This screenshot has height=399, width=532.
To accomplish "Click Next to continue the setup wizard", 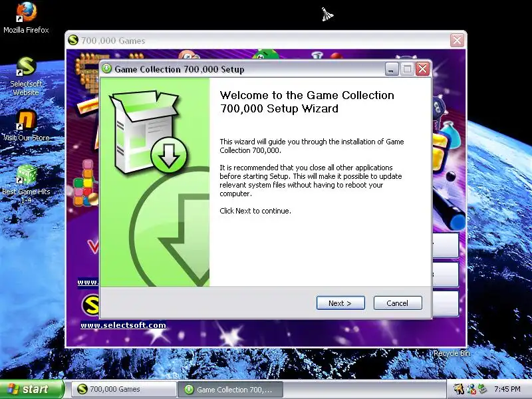I will coord(340,303).
